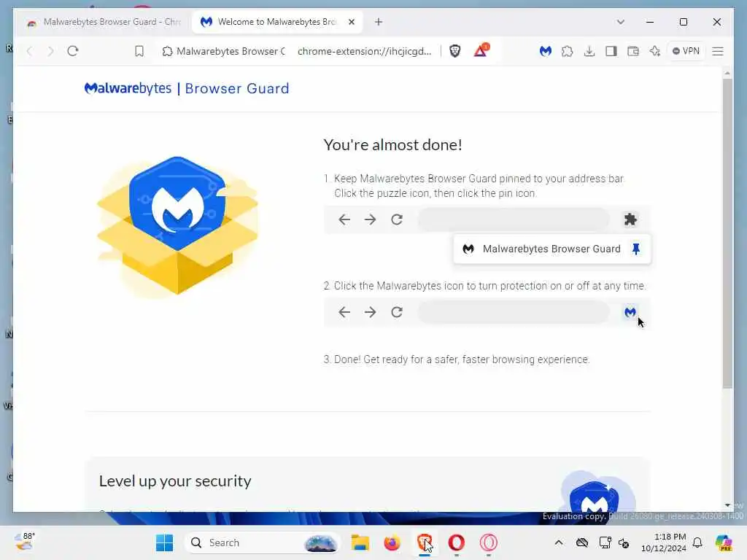
Task: Open the Copilot preview taskbar icon
Action: (x=724, y=542)
